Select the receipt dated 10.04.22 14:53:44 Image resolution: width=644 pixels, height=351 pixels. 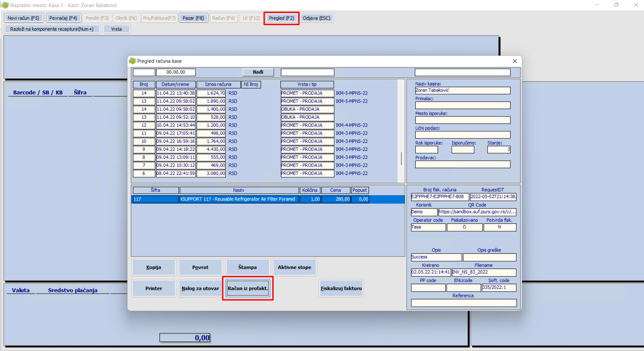point(251,125)
